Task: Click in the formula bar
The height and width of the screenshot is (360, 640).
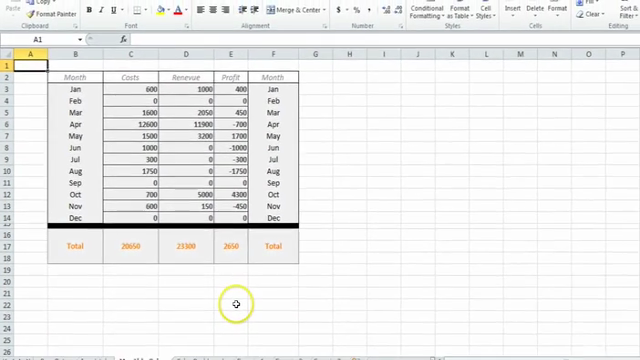Action: coord(384,40)
